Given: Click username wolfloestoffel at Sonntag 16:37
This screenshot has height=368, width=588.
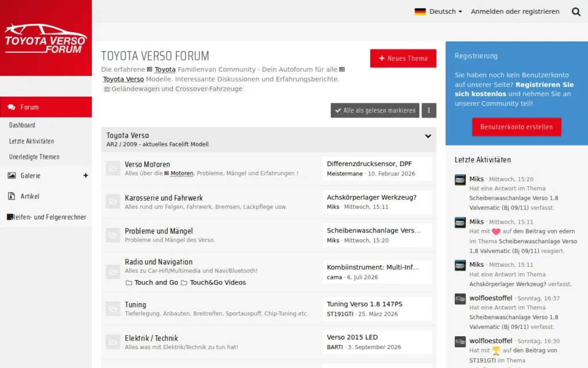Looking at the screenshot, I should (x=490, y=298).
